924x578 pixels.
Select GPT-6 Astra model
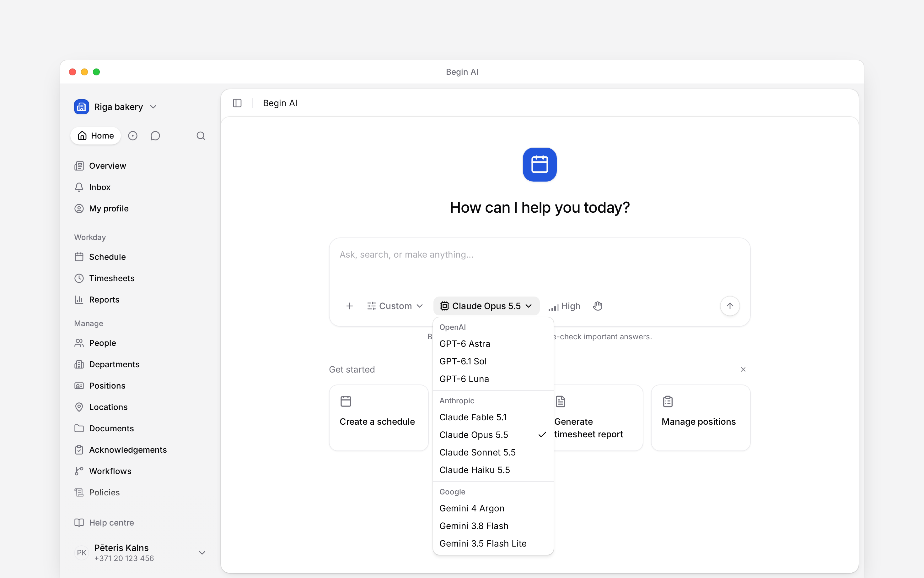[x=493, y=344]
